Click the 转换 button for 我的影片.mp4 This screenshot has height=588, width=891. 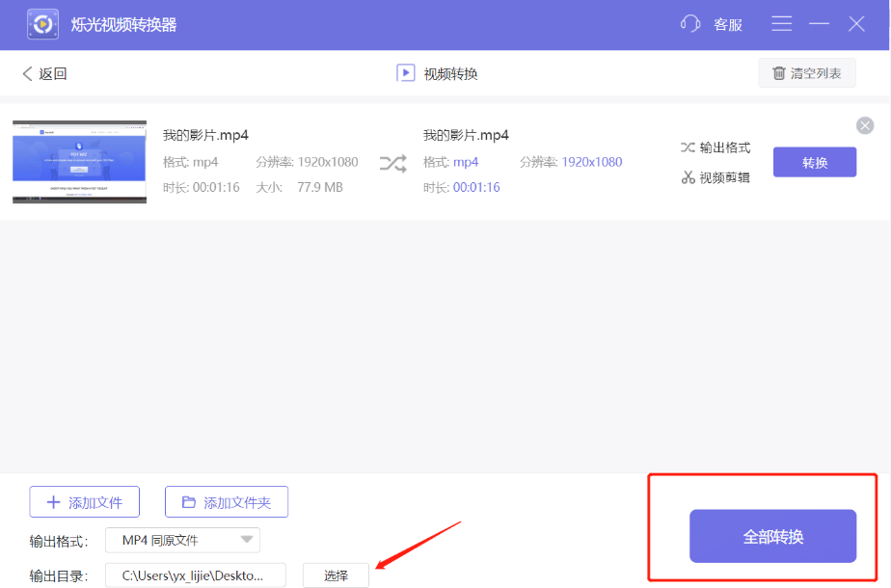815,162
